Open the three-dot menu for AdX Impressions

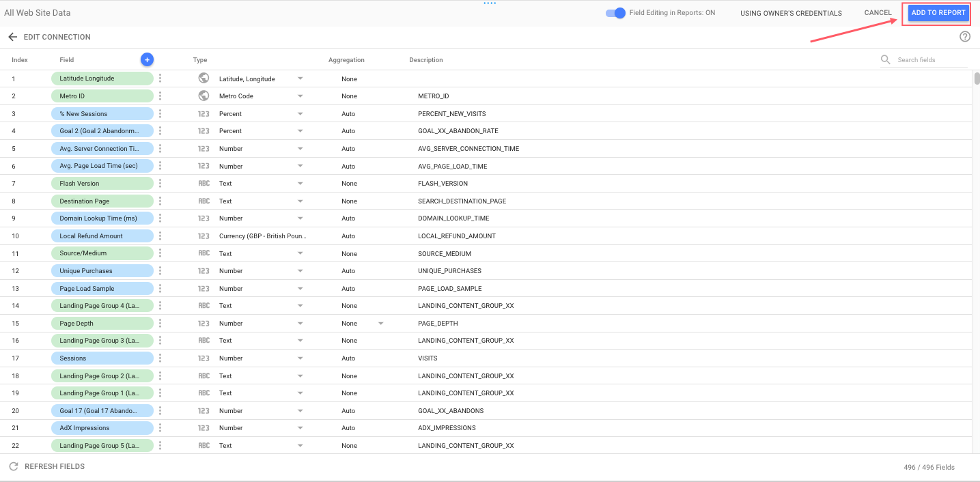[160, 427]
